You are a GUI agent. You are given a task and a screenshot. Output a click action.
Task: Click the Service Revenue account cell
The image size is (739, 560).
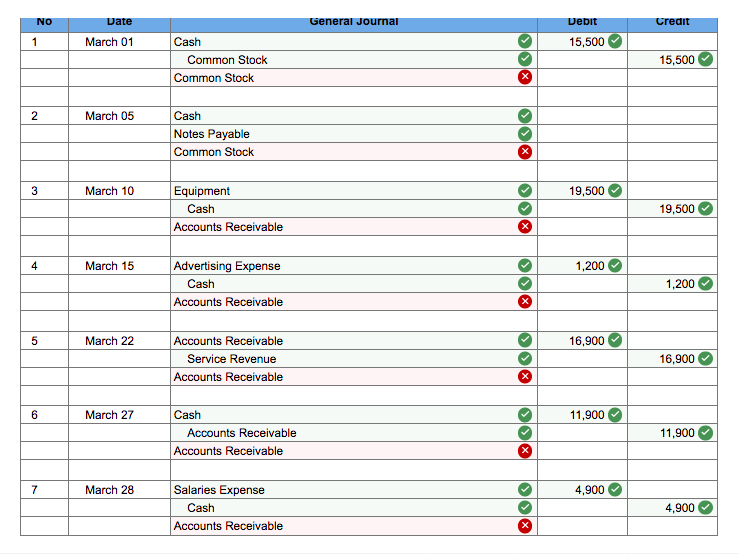[353, 358]
